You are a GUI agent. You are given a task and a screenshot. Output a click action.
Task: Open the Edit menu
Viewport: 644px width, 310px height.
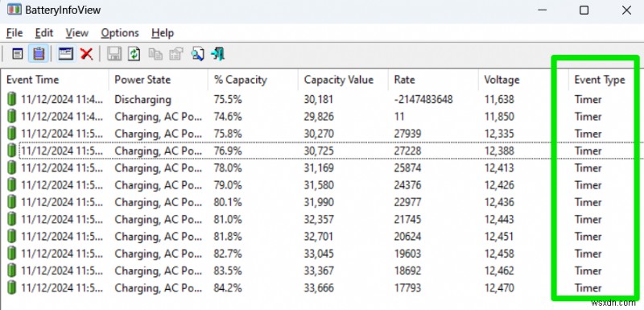coord(44,33)
